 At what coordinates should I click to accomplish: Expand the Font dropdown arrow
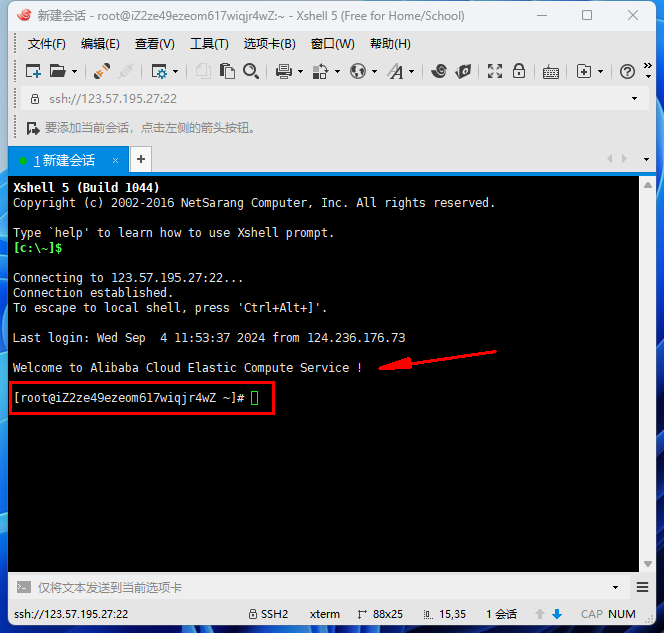(412, 72)
